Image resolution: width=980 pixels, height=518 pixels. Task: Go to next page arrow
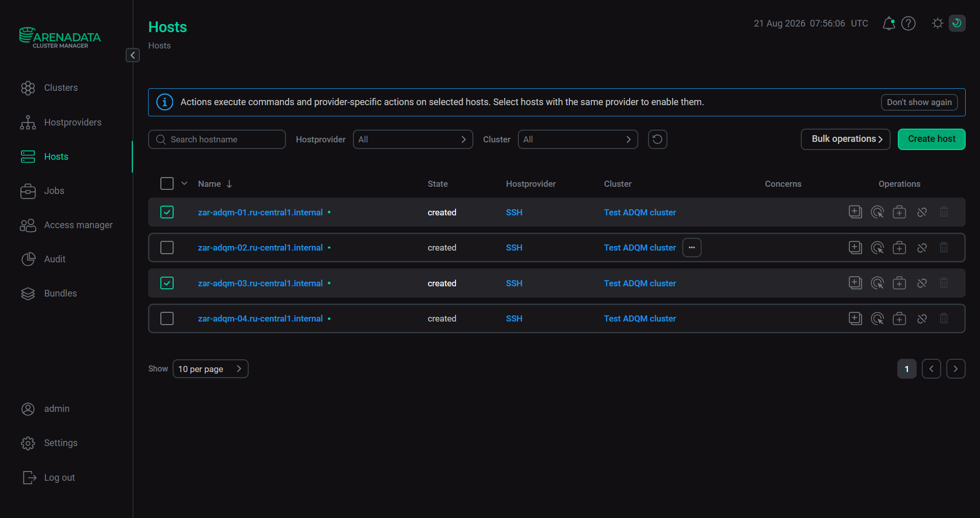[x=955, y=368]
